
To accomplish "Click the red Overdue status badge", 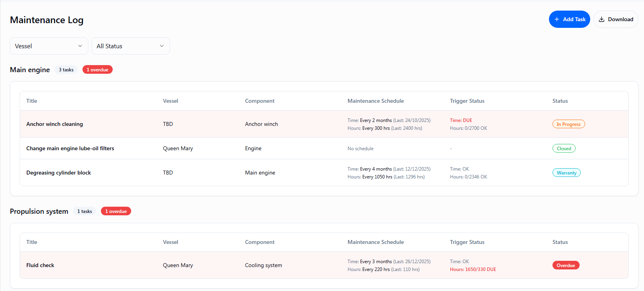I will [565, 266].
